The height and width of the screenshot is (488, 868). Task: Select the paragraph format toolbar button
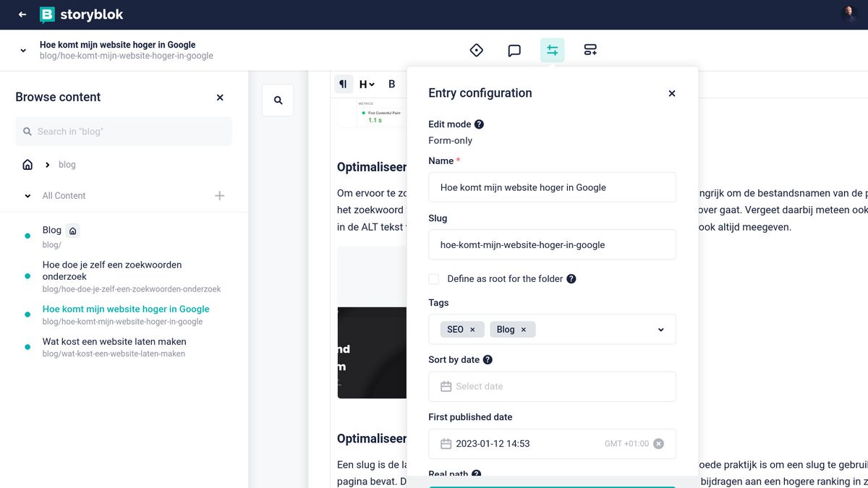[344, 84]
